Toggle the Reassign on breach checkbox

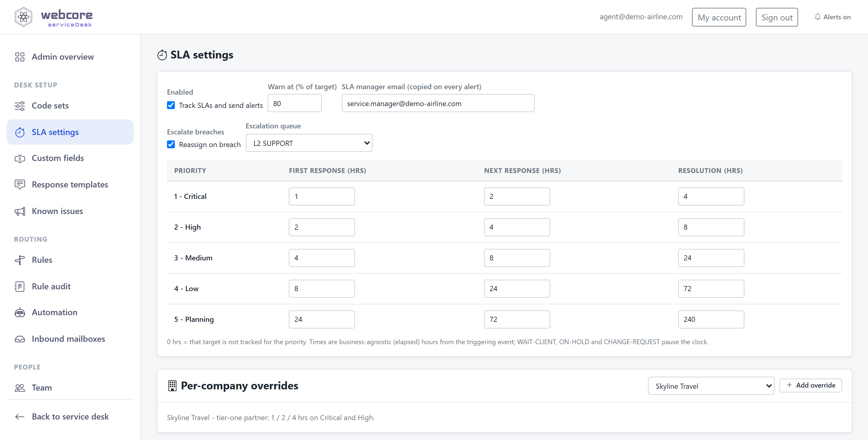click(x=171, y=144)
